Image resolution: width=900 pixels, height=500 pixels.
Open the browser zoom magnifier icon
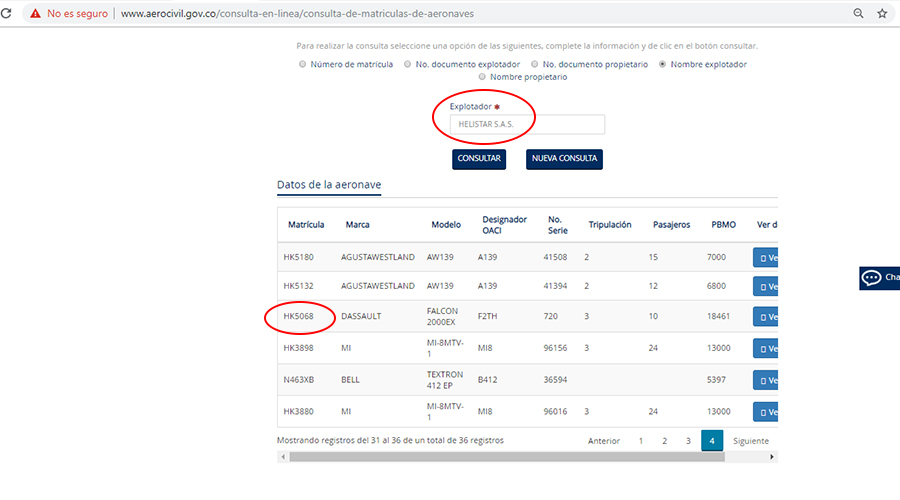click(x=858, y=13)
